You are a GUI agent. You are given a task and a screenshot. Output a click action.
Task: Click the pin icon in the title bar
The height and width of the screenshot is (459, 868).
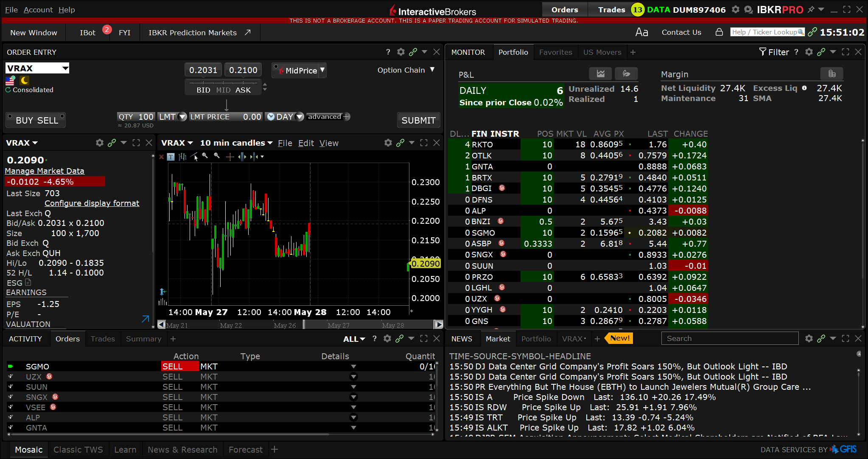(x=811, y=9)
